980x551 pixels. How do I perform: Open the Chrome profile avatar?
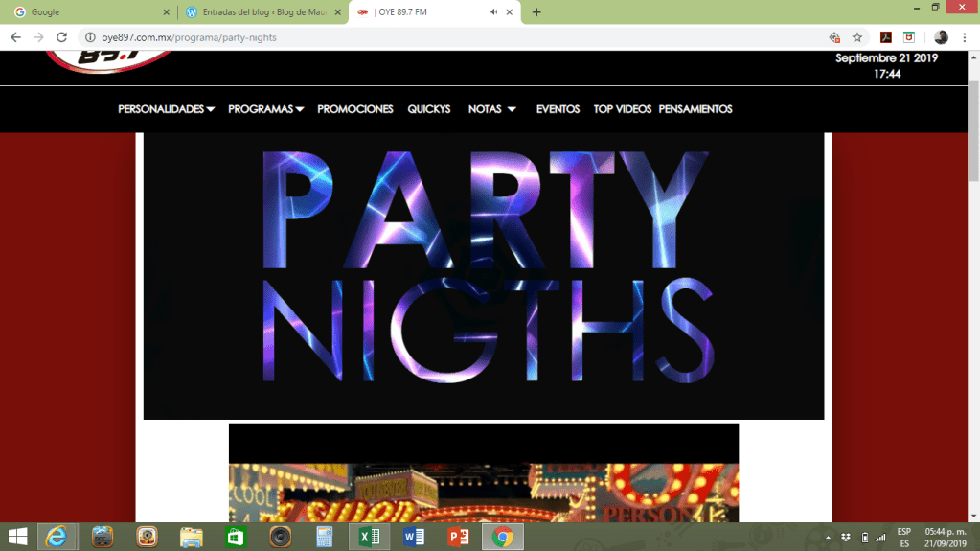[x=941, y=37]
